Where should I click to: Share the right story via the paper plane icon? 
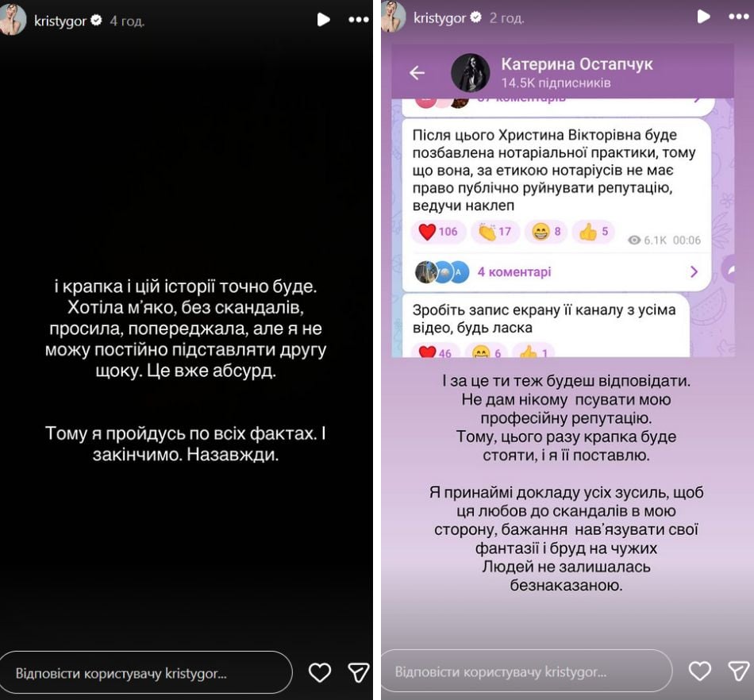coord(739,671)
